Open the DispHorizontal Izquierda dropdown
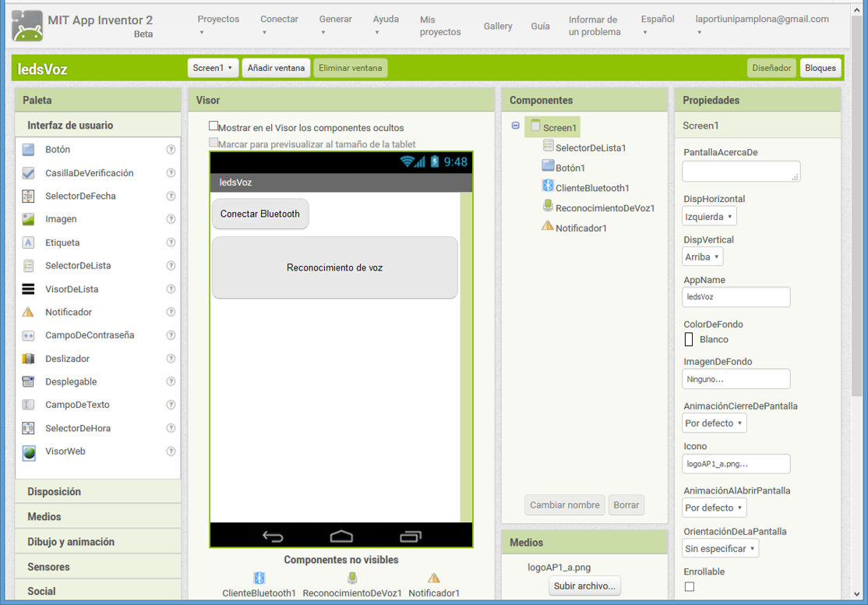The width and height of the screenshot is (868, 605). tap(709, 216)
